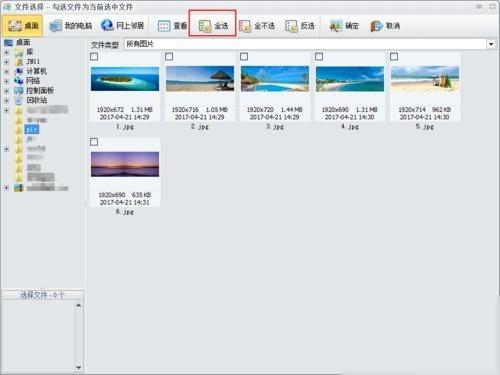
Task: Select the pool beach thumbnail 3.jpg
Action: pos(275,79)
